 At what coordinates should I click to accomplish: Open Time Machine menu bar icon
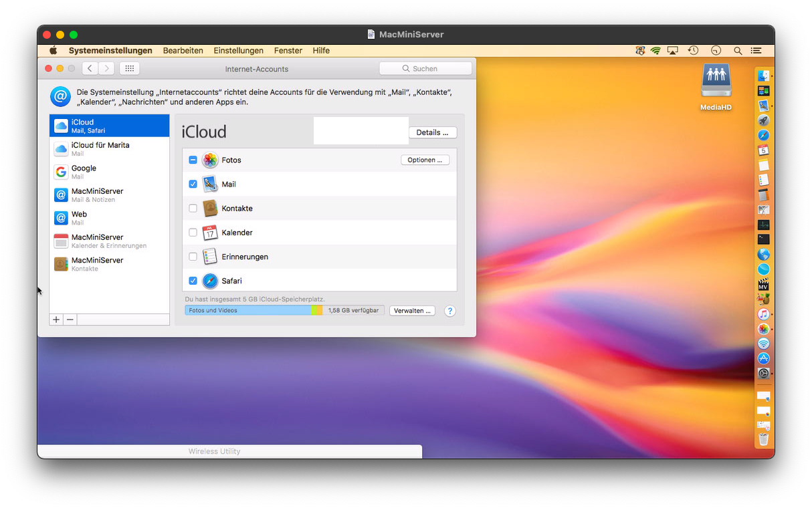(694, 51)
